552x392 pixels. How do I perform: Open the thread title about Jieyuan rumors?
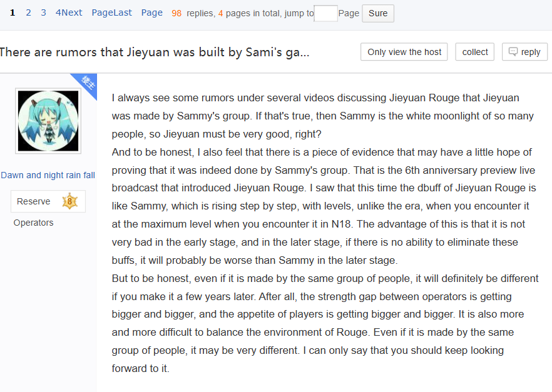(154, 53)
